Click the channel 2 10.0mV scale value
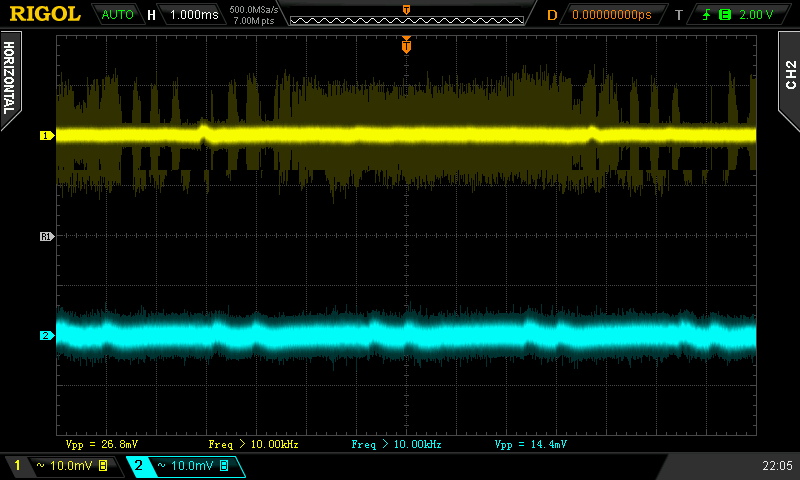800x480 pixels. click(192, 465)
